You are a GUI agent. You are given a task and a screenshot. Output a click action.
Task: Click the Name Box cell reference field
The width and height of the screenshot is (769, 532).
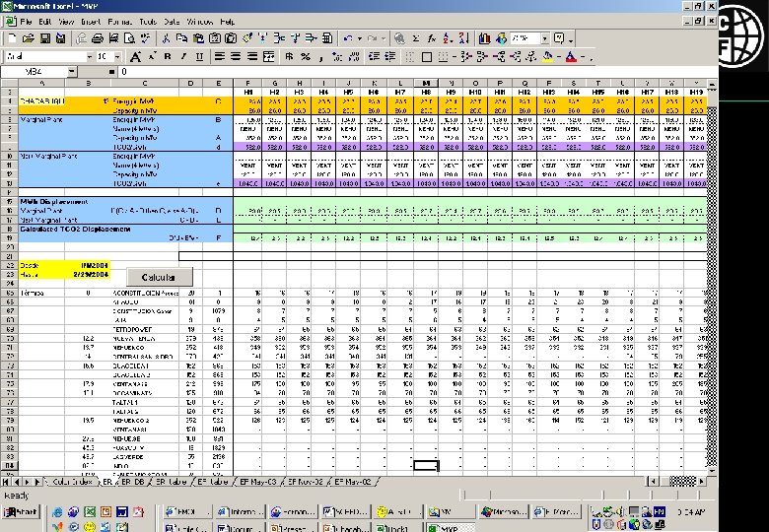pos(35,72)
